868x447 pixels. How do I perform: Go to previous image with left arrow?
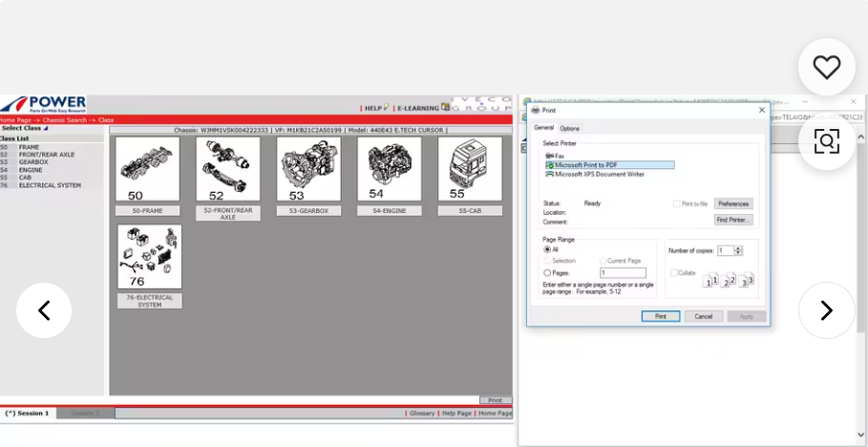click(44, 310)
